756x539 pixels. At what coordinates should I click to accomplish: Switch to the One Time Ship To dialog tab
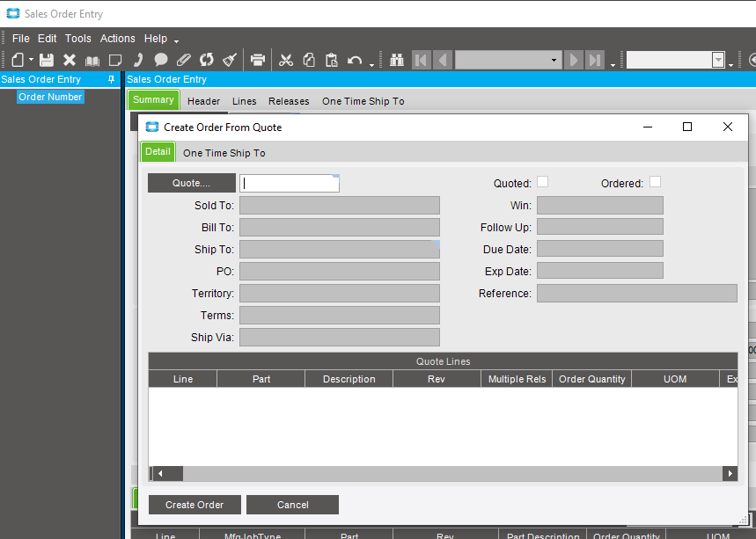[224, 153]
